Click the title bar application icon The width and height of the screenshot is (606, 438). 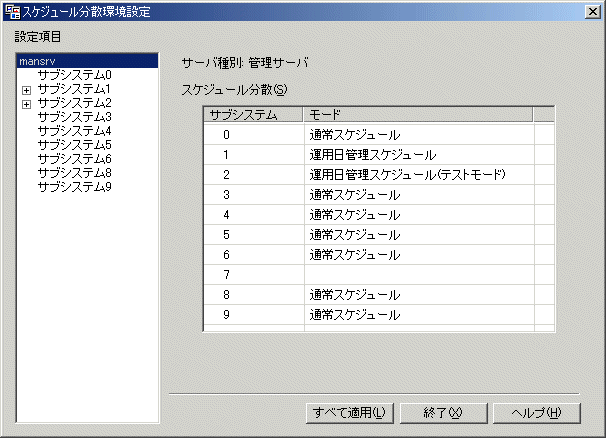pyautogui.click(x=12, y=12)
